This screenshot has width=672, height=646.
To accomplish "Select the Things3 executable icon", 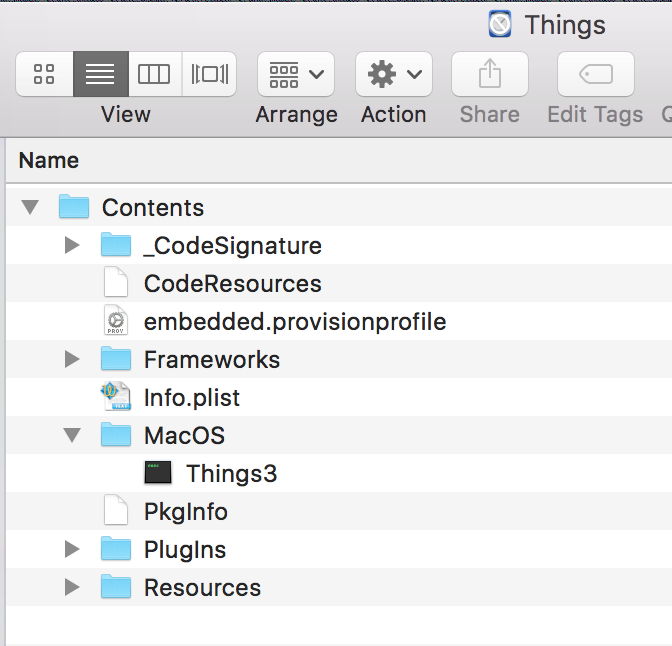I will pos(158,472).
